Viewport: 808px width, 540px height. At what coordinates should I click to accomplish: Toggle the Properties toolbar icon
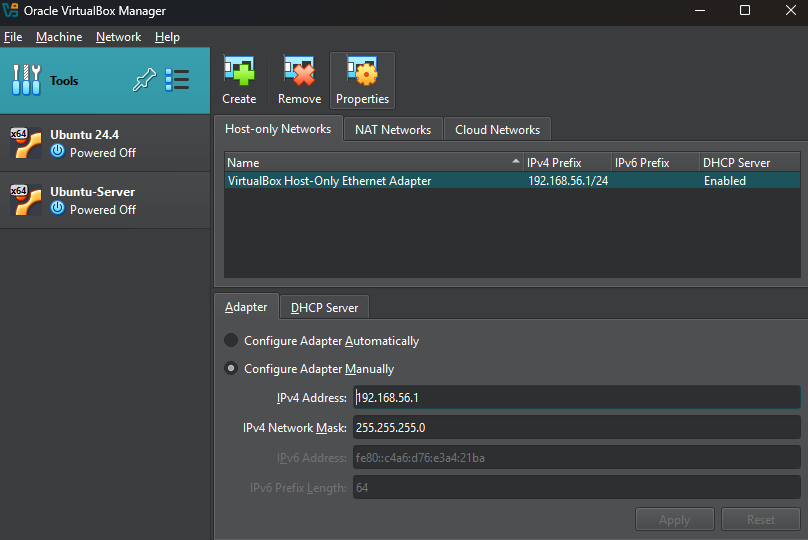pyautogui.click(x=362, y=80)
